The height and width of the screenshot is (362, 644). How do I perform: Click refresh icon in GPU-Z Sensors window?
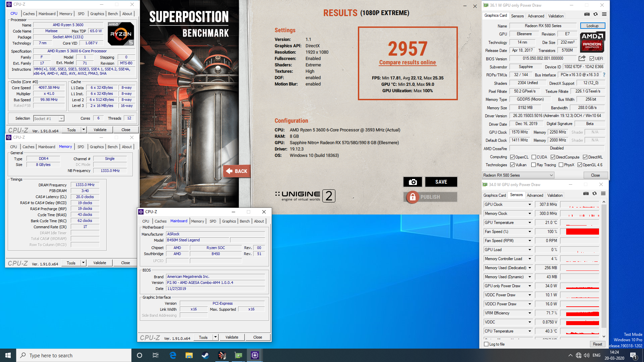pos(594,193)
